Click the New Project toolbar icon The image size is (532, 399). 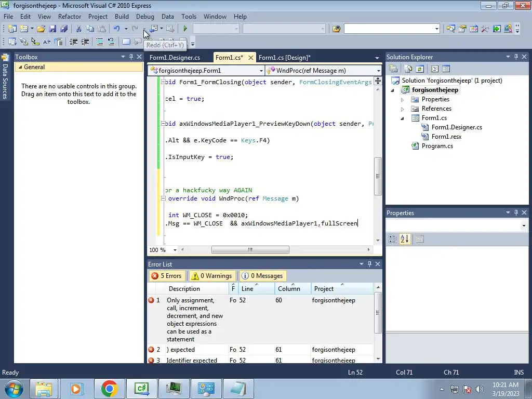point(12,29)
